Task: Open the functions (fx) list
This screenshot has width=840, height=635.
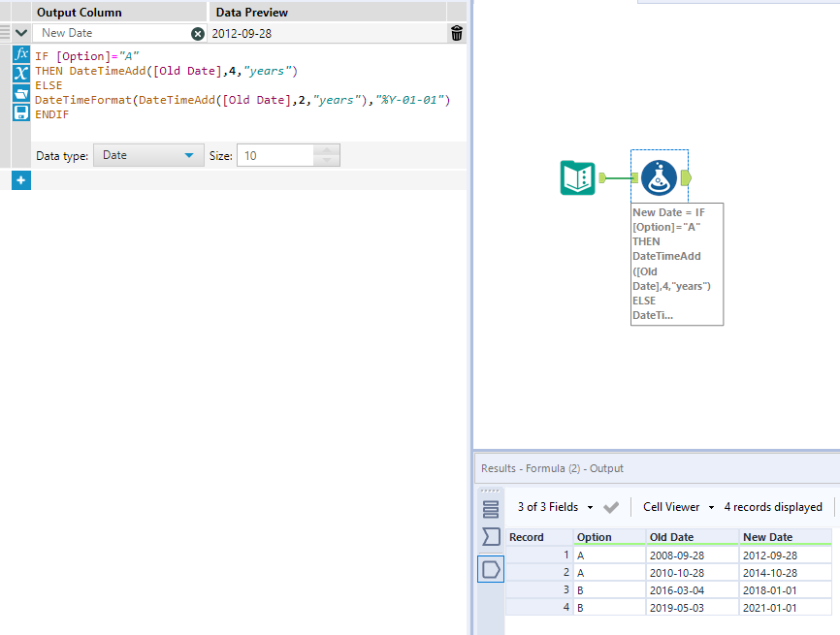Action: click(x=21, y=54)
